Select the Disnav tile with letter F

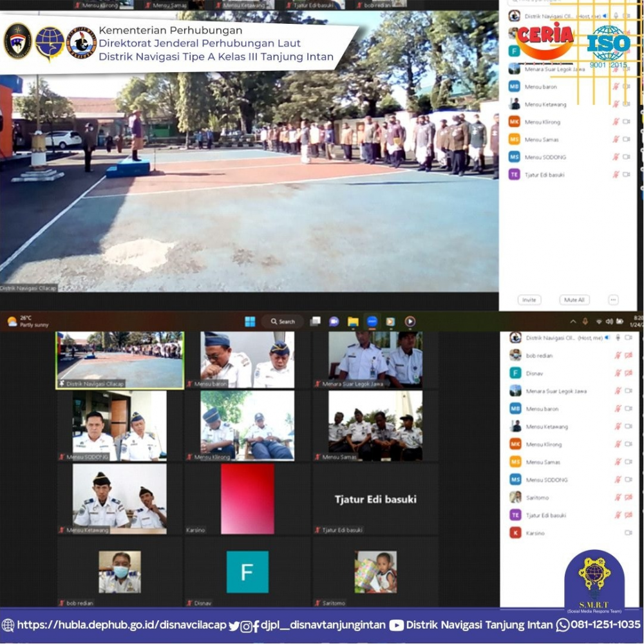247,572
